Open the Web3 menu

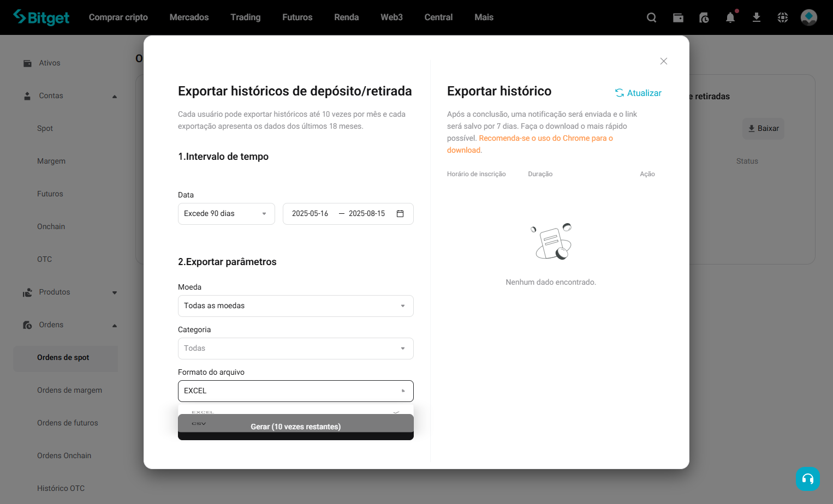tap(391, 17)
